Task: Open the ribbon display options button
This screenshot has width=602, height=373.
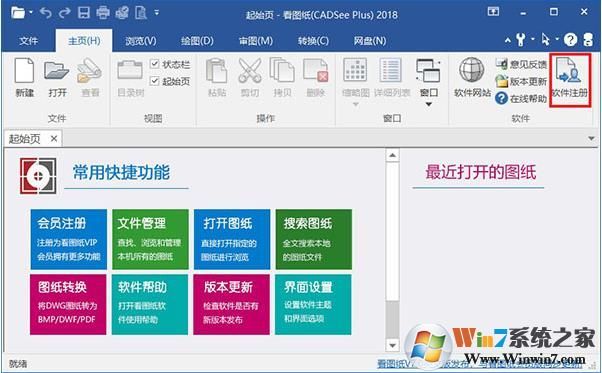Action: pos(493,12)
